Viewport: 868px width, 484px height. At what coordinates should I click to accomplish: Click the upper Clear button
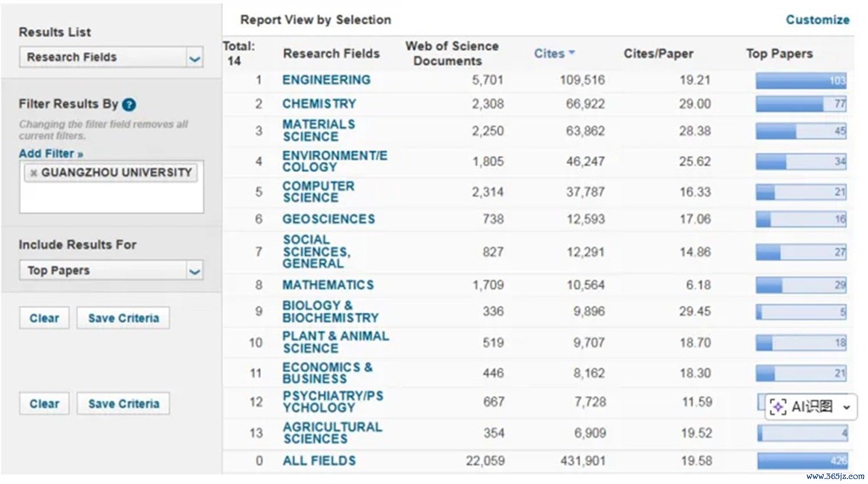tap(44, 318)
